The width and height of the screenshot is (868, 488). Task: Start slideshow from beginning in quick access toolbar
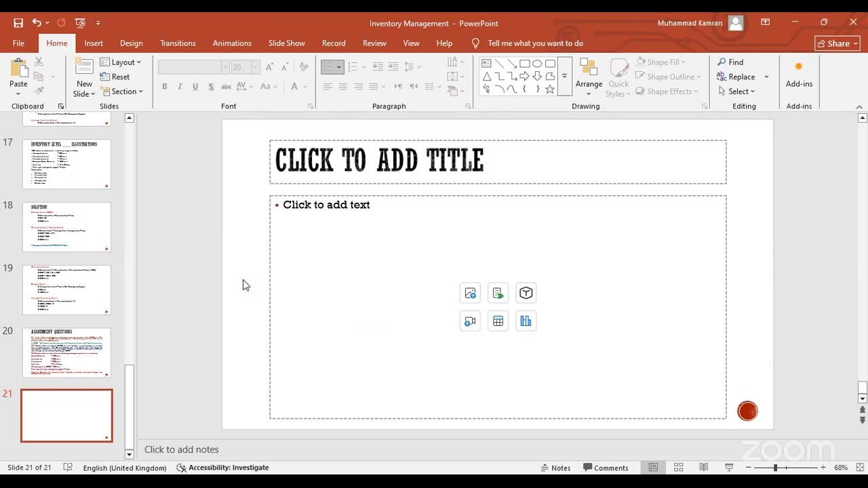(80, 22)
